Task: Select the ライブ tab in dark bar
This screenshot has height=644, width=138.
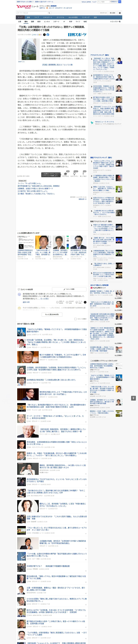Action: coord(37,17)
